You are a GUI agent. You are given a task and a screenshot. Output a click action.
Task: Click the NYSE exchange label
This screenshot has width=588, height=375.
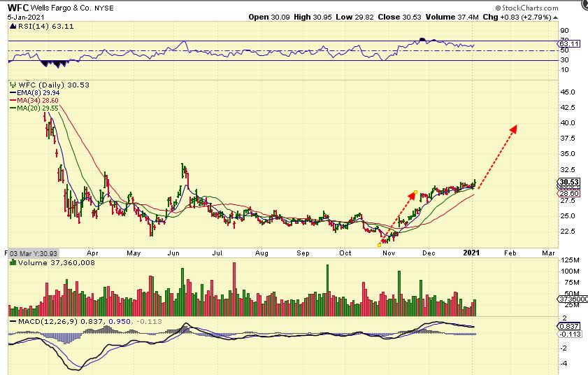click(104, 8)
